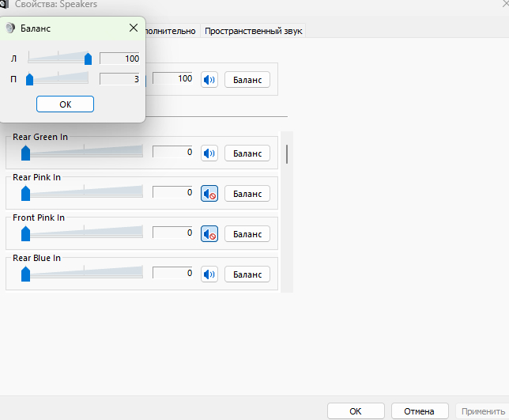509x420 pixels.
Task: Mute the Rear Blue In channel
Action: point(209,274)
